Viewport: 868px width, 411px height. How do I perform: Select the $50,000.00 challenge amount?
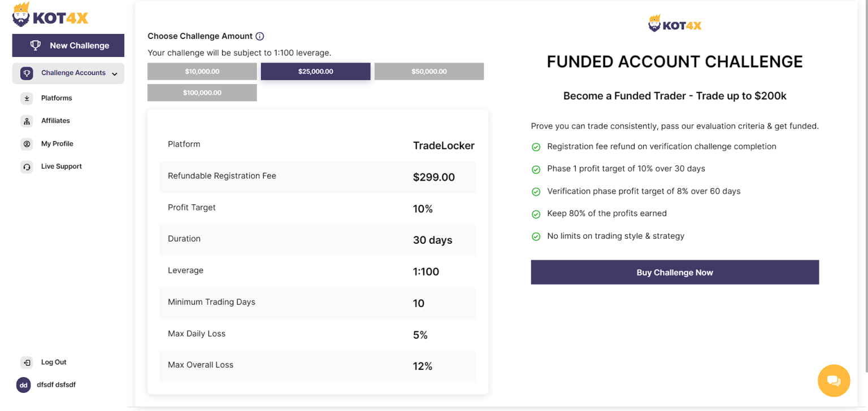click(429, 72)
